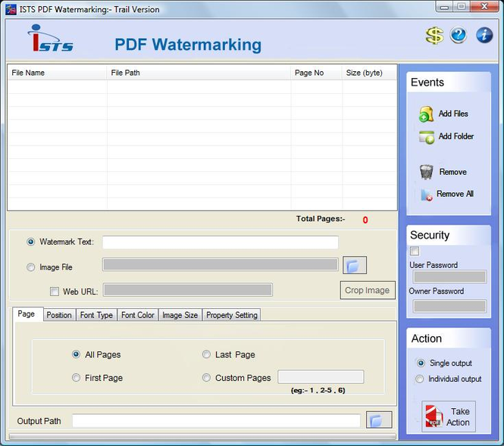
Task: Click the Add Folder label
Action: [x=456, y=136]
